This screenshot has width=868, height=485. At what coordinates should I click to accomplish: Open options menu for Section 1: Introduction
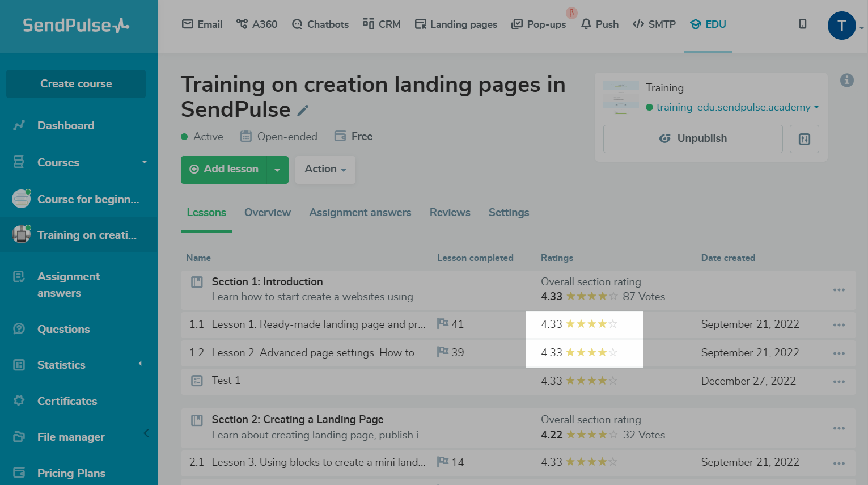click(839, 290)
